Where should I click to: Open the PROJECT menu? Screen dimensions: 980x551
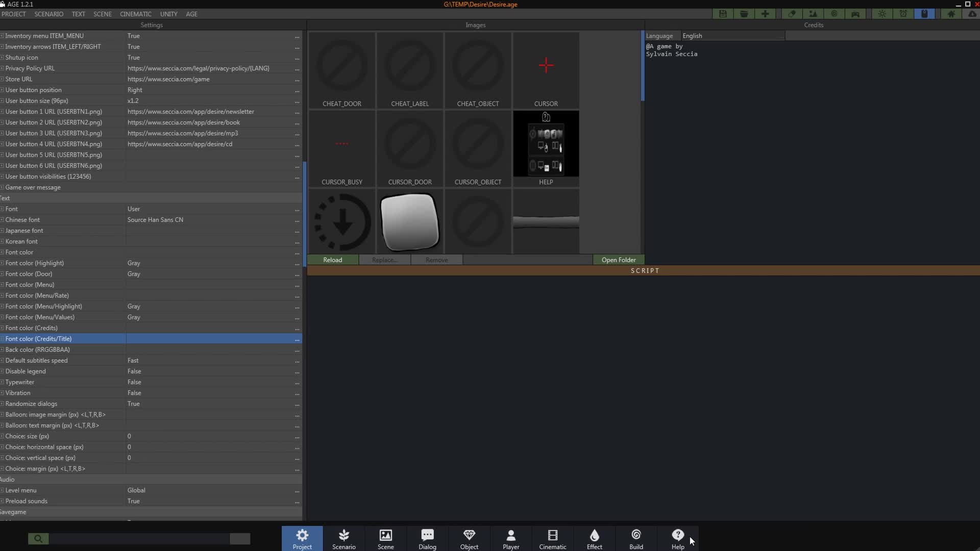[14, 14]
